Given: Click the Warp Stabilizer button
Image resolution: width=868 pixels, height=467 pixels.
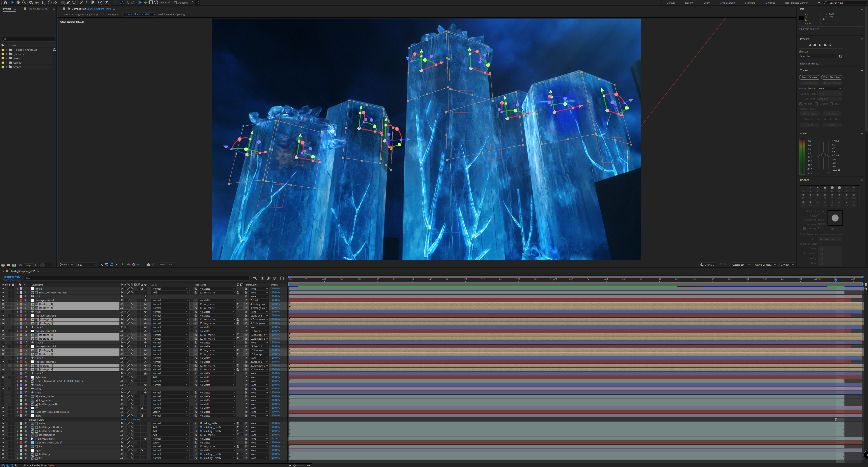Looking at the screenshot, I should 831,77.
